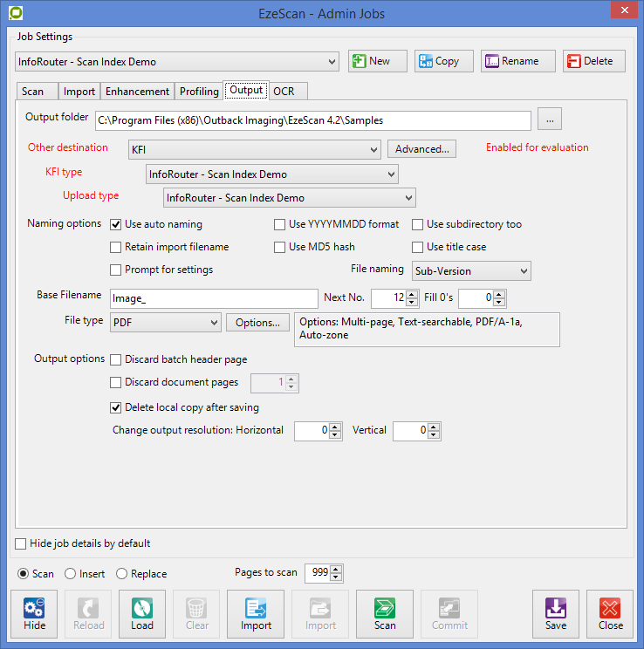This screenshot has height=649, width=644.
Task: Click into the Base Filename text field
Action: point(214,298)
